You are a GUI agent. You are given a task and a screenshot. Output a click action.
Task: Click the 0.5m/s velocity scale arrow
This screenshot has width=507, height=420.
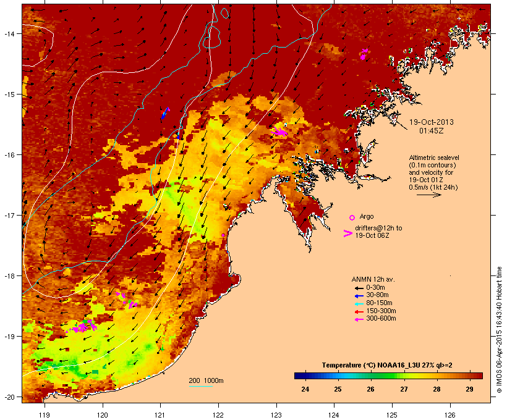[429, 195]
